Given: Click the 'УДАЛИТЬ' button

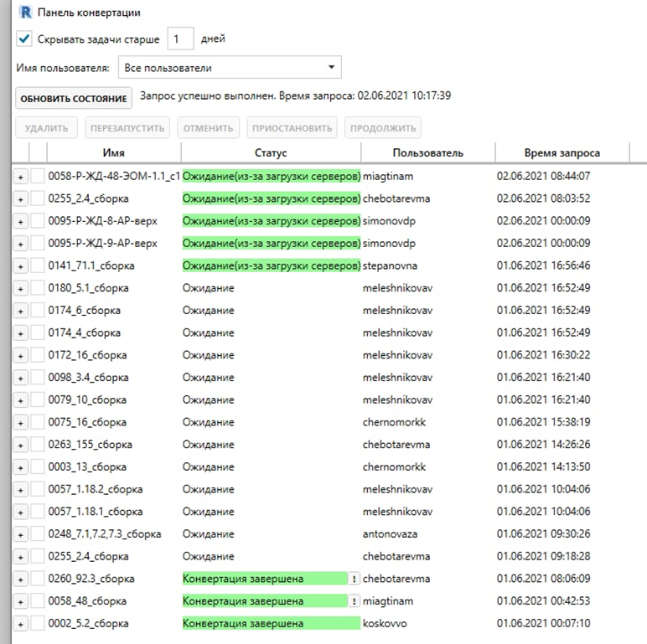Looking at the screenshot, I should pyautogui.click(x=46, y=128).
